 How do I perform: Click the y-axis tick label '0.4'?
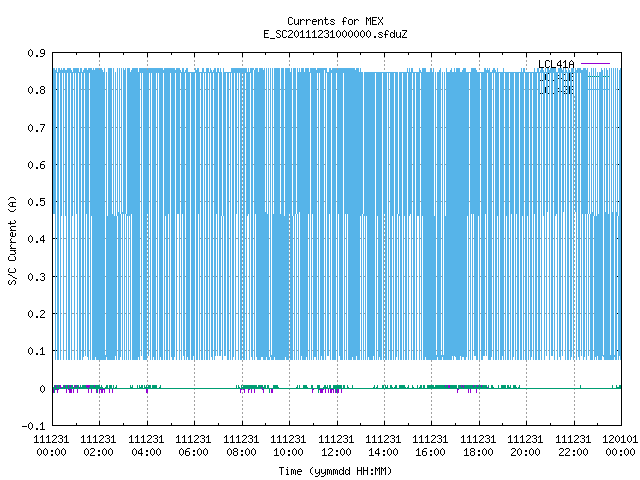click(x=36, y=239)
